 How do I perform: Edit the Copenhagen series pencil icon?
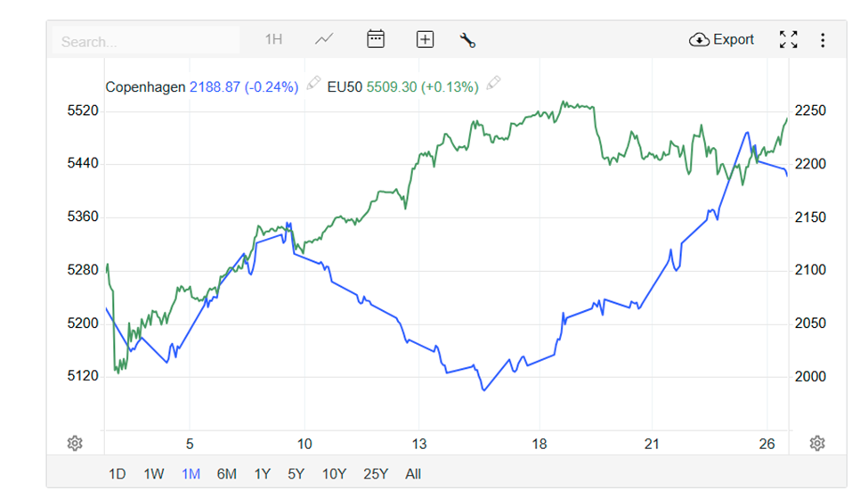click(x=313, y=84)
